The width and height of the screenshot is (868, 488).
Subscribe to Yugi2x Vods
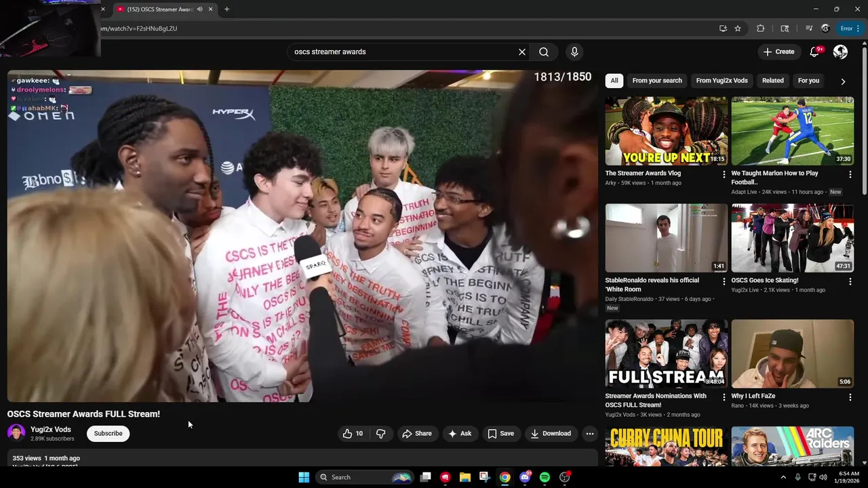(108, 434)
